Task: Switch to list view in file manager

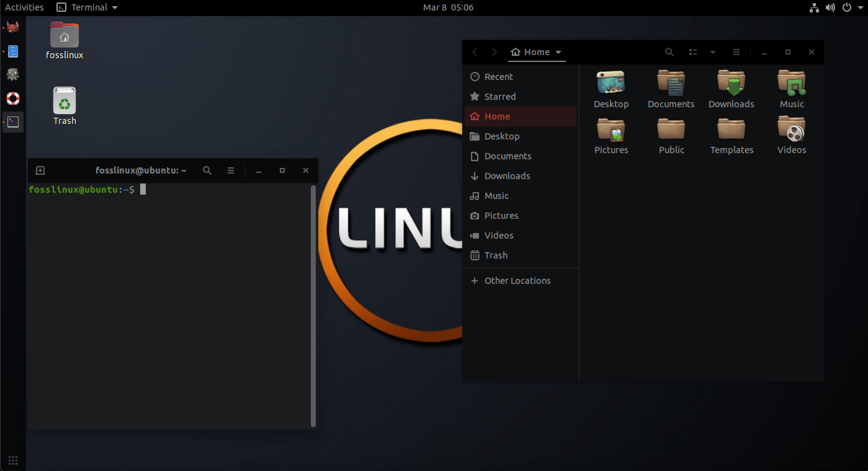Action: [x=693, y=52]
